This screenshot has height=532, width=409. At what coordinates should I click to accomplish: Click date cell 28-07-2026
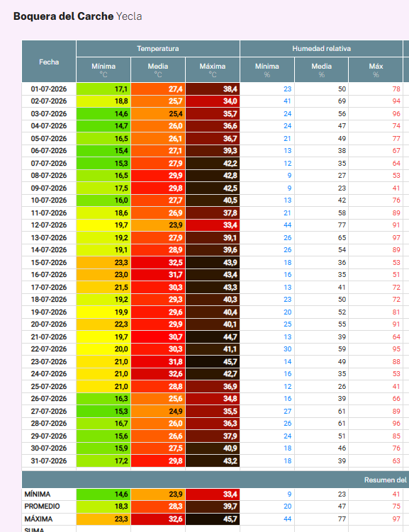[x=49, y=423]
